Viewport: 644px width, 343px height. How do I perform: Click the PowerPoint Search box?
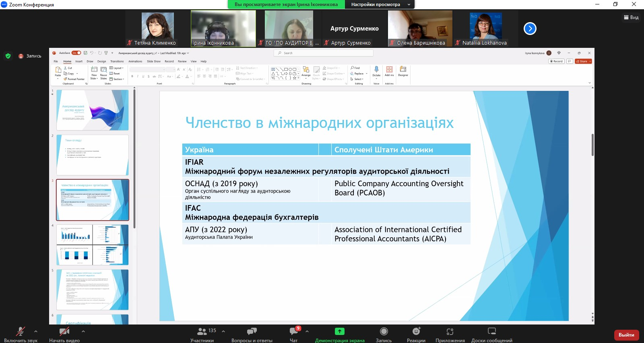click(324, 53)
